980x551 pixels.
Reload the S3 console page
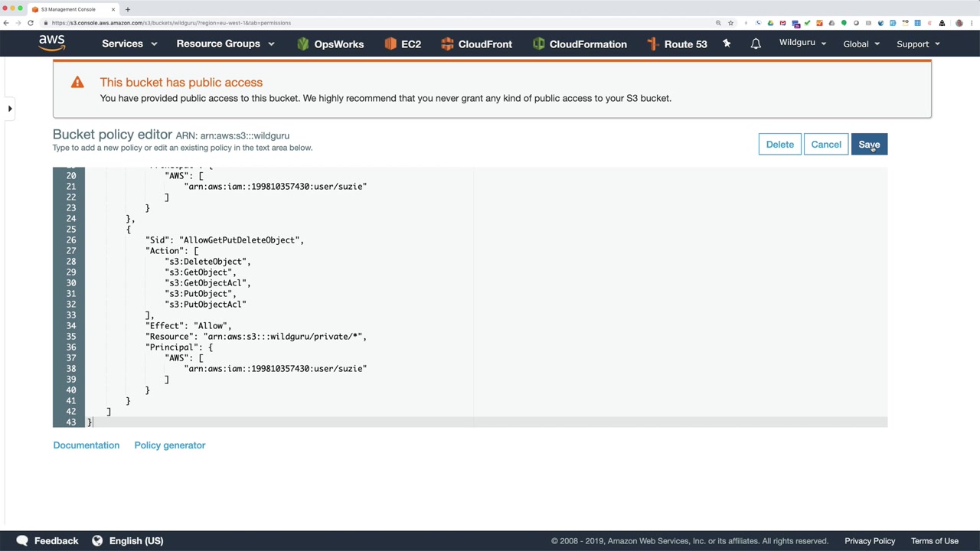31,23
